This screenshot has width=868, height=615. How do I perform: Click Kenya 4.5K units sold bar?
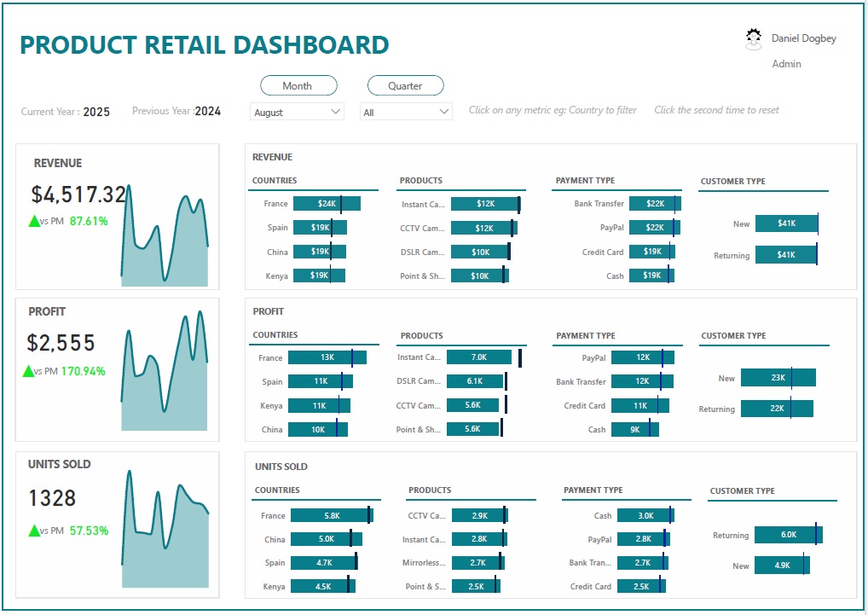323,587
